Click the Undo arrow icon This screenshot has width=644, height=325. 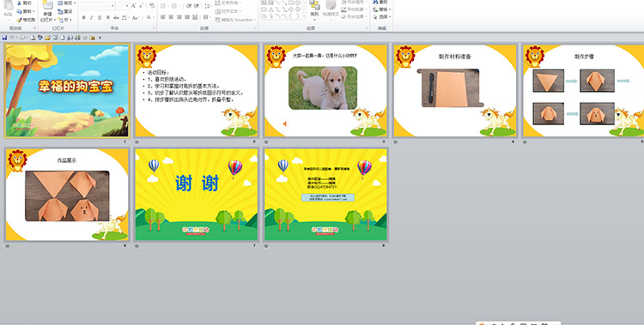pos(12,38)
